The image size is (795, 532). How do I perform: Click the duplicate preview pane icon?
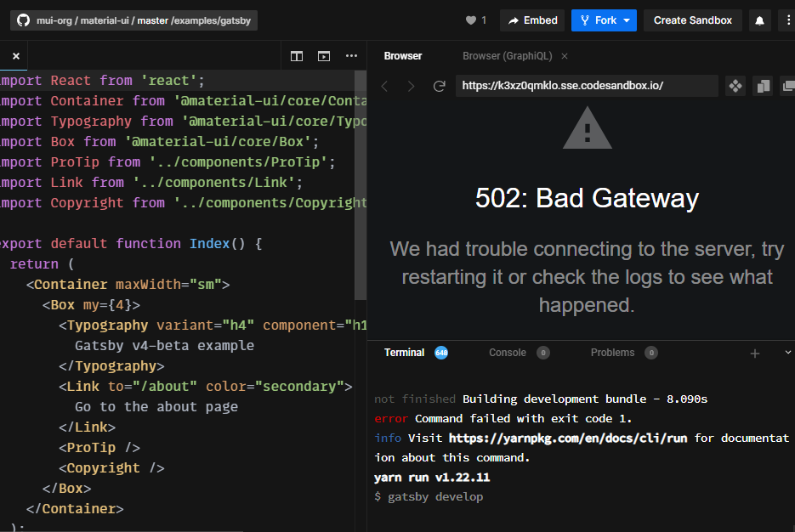click(x=763, y=86)
